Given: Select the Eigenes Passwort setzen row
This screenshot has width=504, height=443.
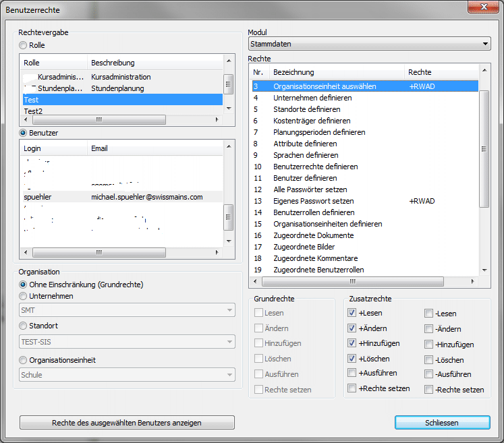Looking at the screenshot, I should (314, 201).
